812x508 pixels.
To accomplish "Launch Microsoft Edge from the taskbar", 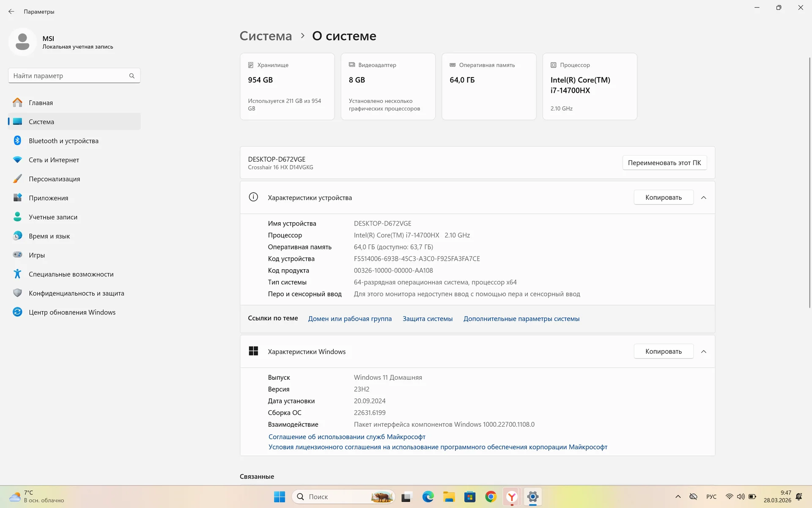I will click(428, 497).
